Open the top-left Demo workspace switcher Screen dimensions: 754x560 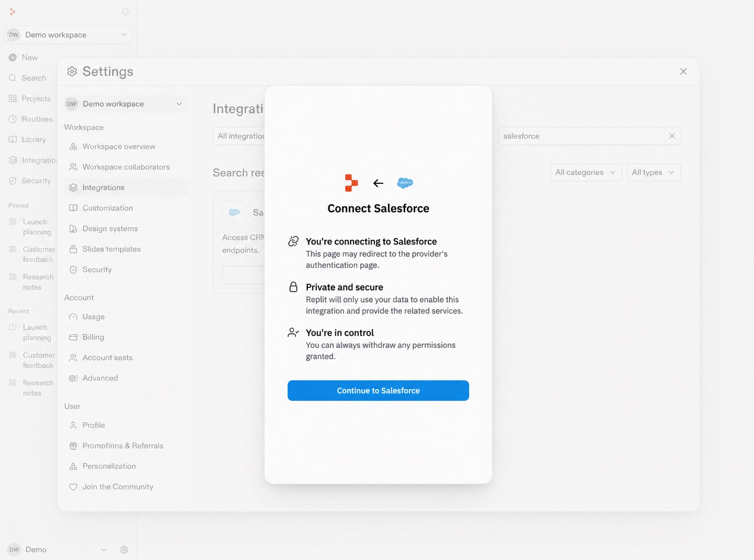(x=68, y=35)
